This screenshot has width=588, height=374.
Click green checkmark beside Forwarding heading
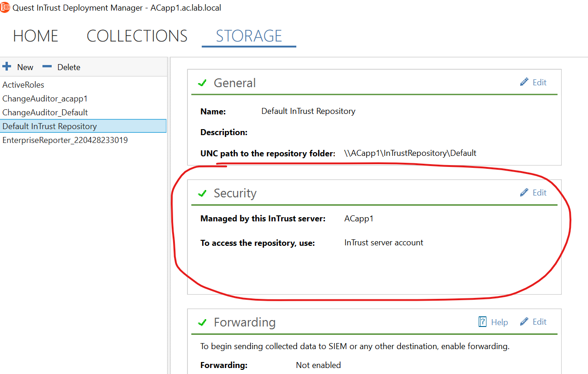pos(202,322)
